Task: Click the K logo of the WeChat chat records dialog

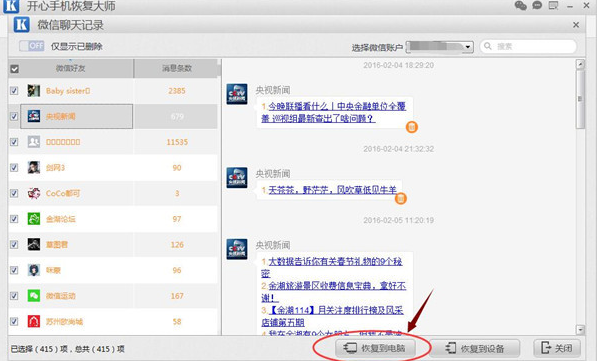Action: pyautogui.click(x=21, y=25)
